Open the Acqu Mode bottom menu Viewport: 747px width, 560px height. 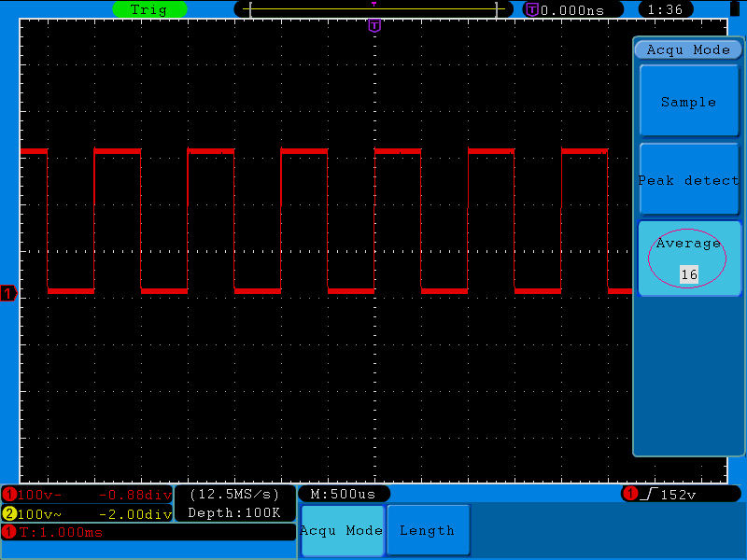[x=342, y=530]
